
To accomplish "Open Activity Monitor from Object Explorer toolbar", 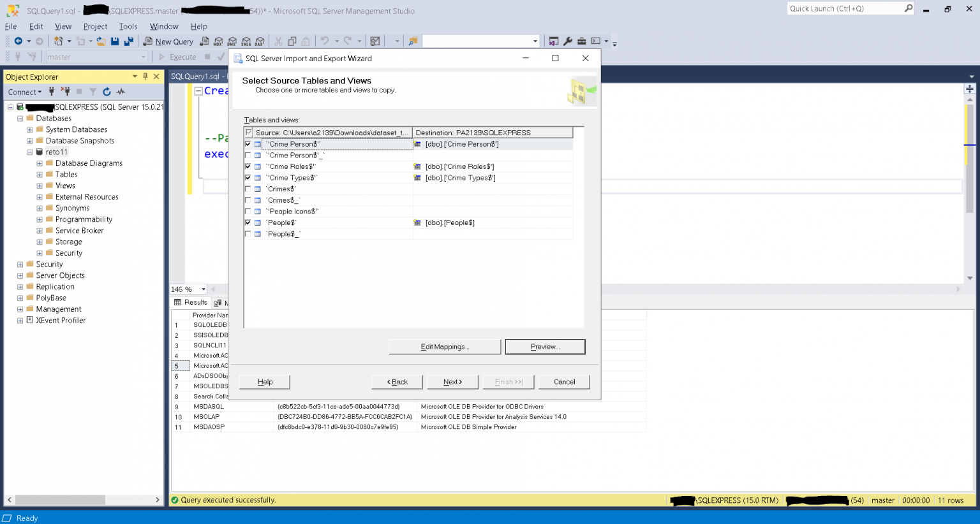I will pyautogui.click(x=121, y=92).
